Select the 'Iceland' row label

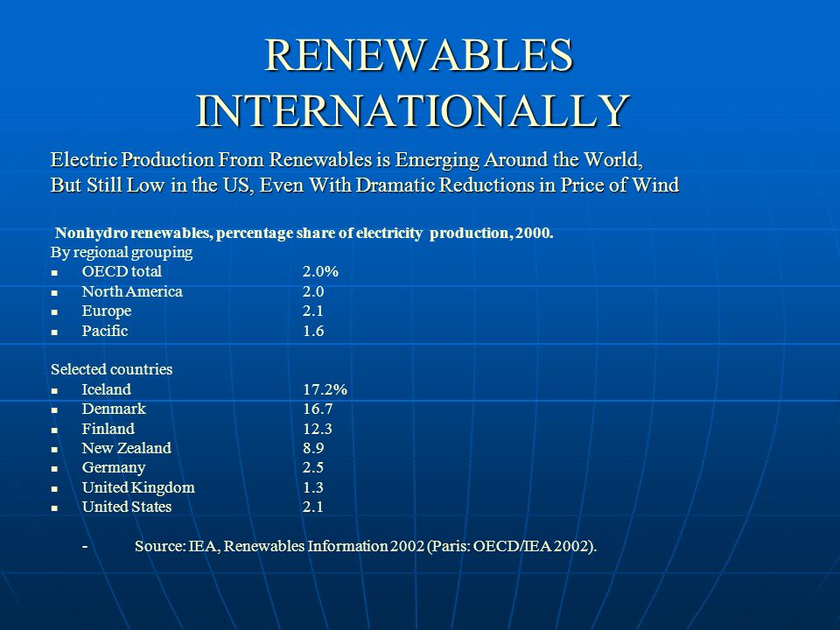106,389
